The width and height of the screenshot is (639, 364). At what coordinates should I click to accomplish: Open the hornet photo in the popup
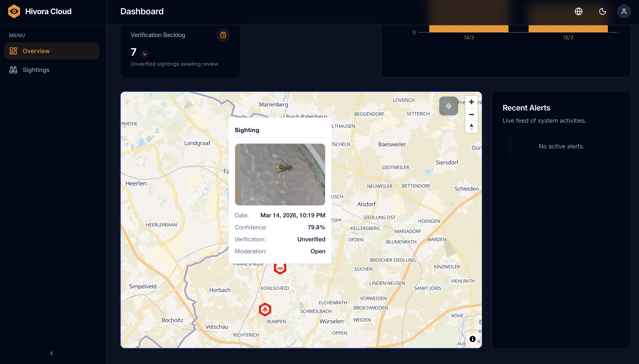pos(280,174)
